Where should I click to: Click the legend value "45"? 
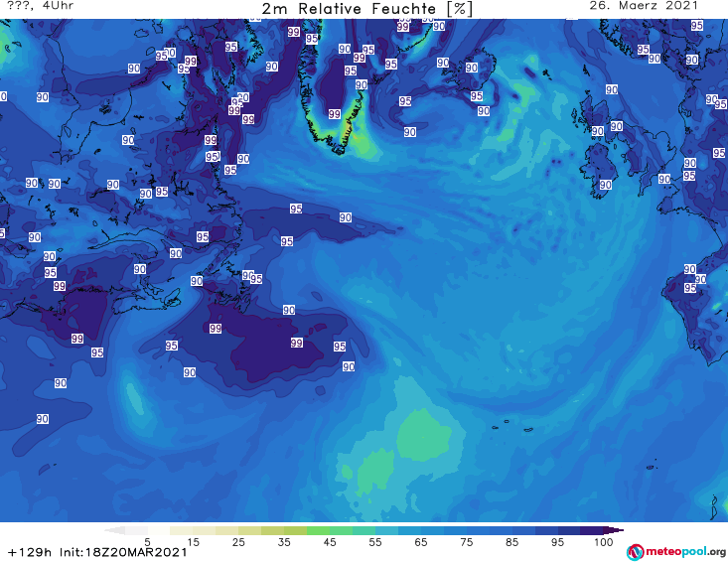click(x=330, y=542)
